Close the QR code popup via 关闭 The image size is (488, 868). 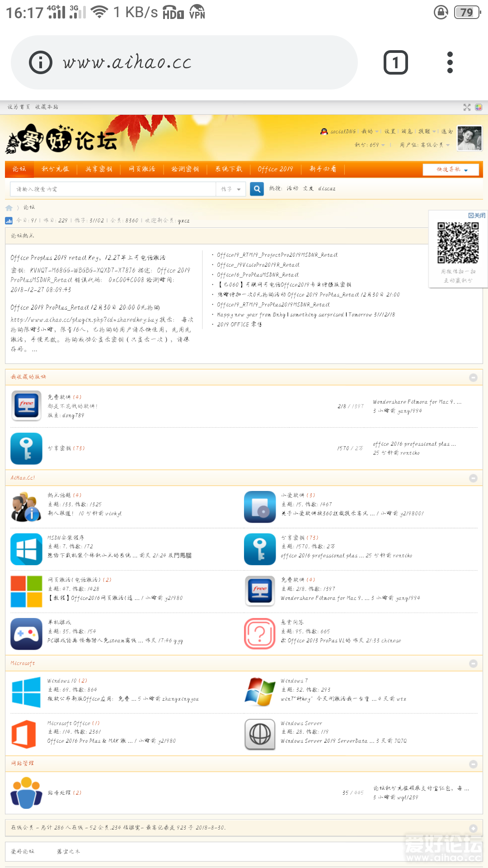point(477,215)
